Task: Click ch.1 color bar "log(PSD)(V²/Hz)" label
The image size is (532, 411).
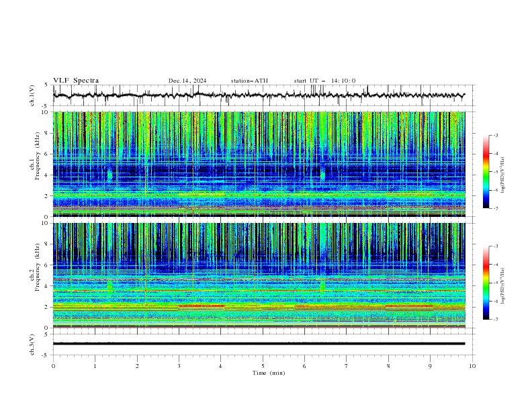Action: 503,175
